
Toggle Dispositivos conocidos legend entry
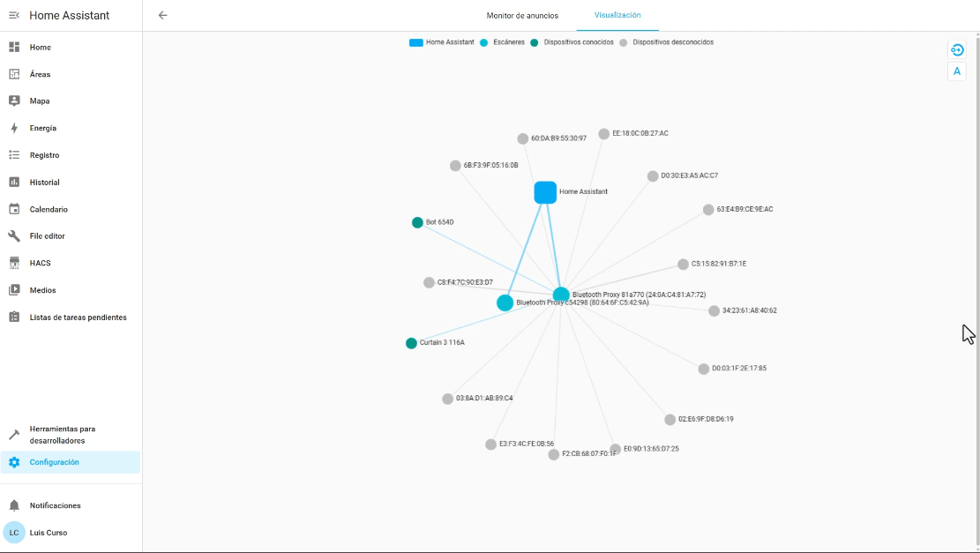click(x=572, y=42)
